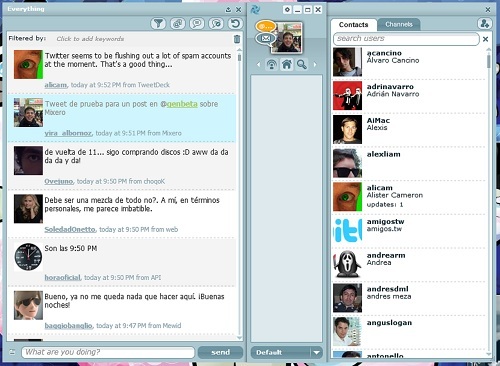Expand the Default dropdown arrow
Viewport: 500px width, 366px height.
point(316,352)
